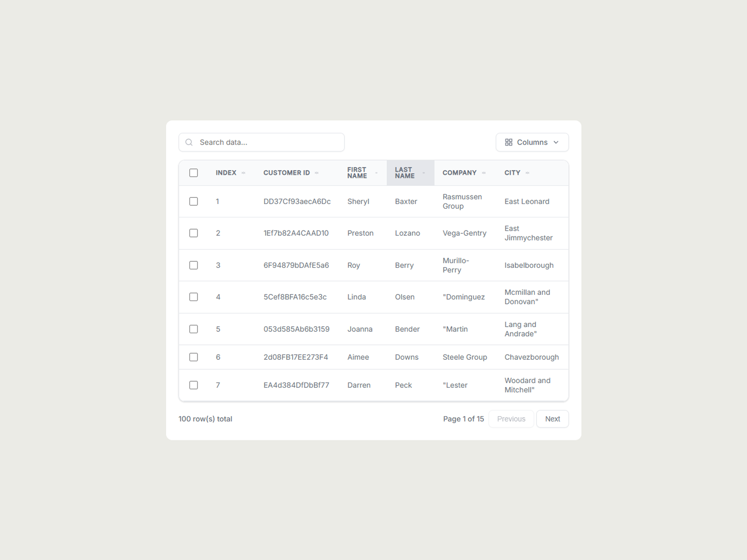Select the checkbox on Roy Berry's row
The width and height of the screenshot is (747, 560).
194,265
